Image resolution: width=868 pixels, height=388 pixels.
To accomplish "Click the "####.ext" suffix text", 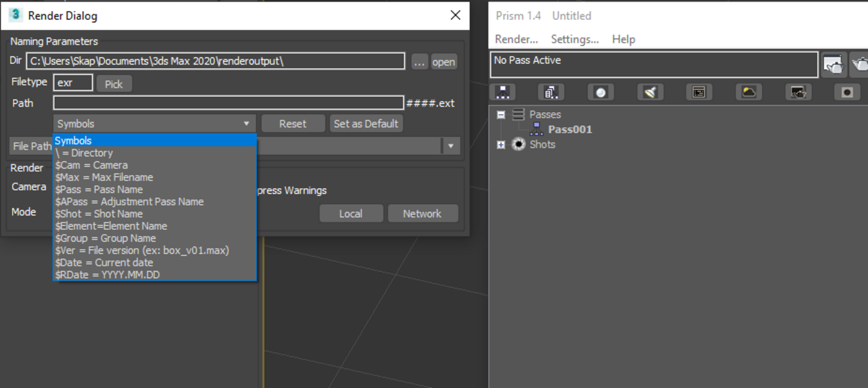I will pyautogui.click(x=430, y=104).
